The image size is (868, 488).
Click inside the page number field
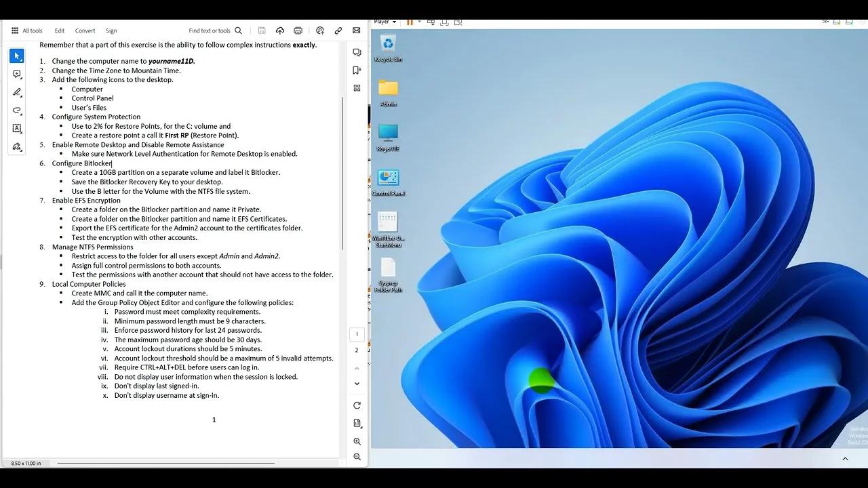[x=357, y=333]
